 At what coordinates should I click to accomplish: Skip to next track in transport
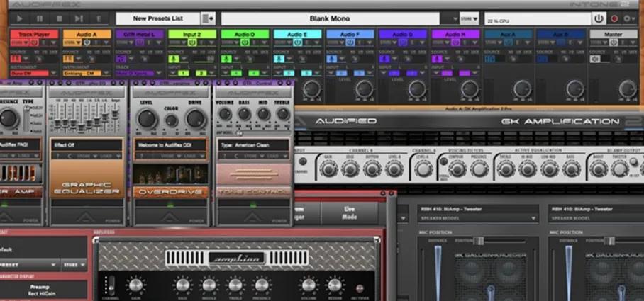coord(79,18)
